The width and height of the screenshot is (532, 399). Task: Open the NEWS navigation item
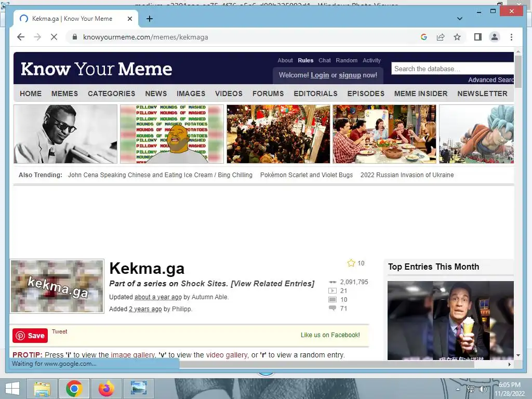click(x=156, y=94)
